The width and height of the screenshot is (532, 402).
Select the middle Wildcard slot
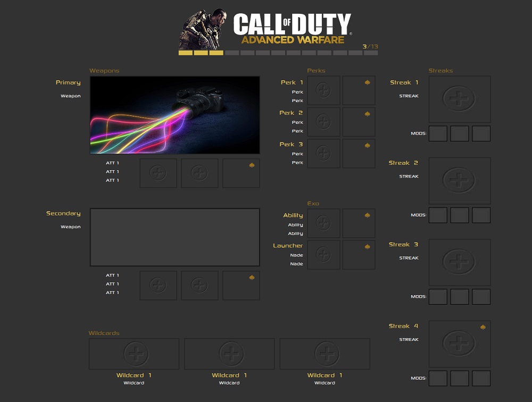point(229,354)
